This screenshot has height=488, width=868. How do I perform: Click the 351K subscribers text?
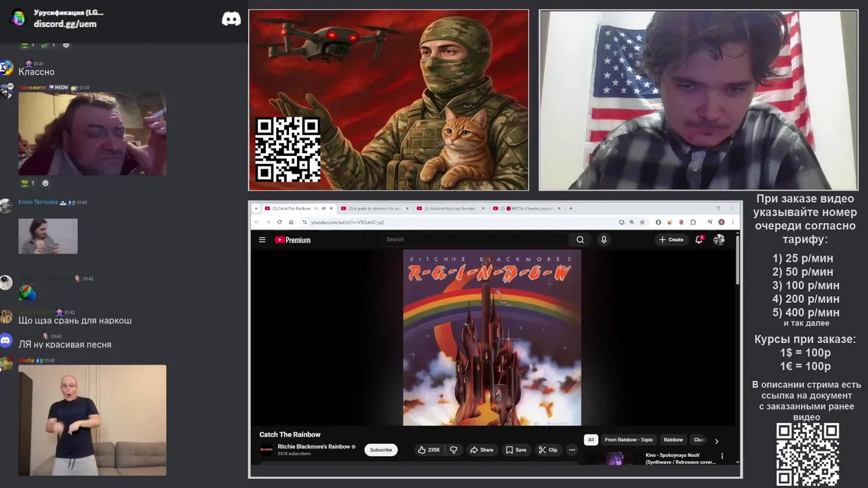pyautogui.click(x=294, y=453)
